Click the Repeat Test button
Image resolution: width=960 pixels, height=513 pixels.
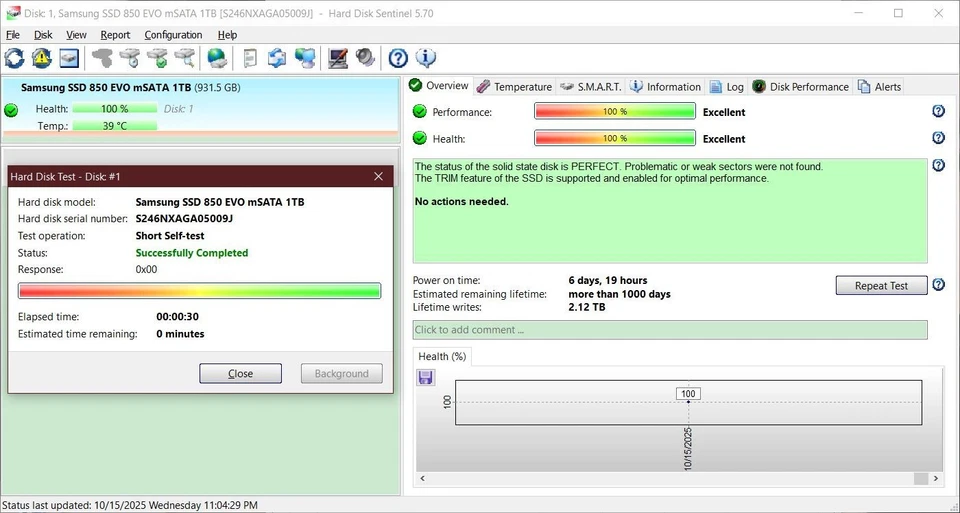[x=881, y=285]
